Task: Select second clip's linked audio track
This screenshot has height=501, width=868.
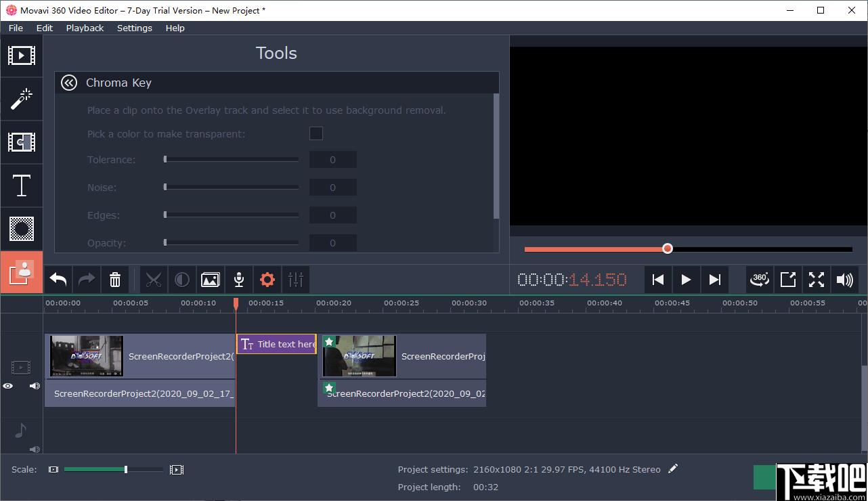Action: pyautogui.click(x=402, y=393)
